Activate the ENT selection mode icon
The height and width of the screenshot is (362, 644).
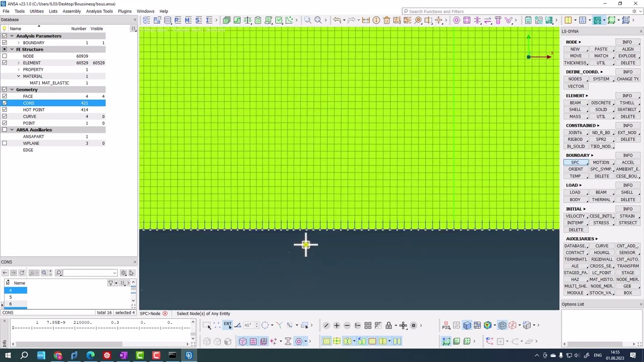click(227, 325)
